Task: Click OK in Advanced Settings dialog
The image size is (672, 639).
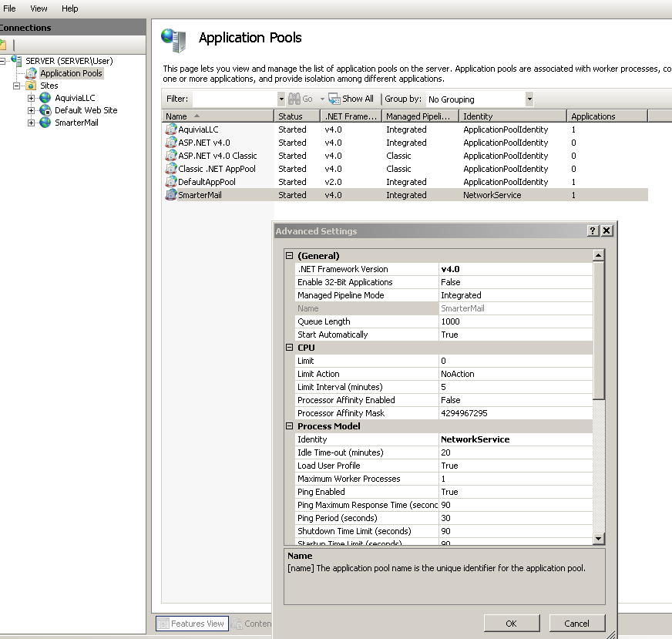Action: (511, 624)
